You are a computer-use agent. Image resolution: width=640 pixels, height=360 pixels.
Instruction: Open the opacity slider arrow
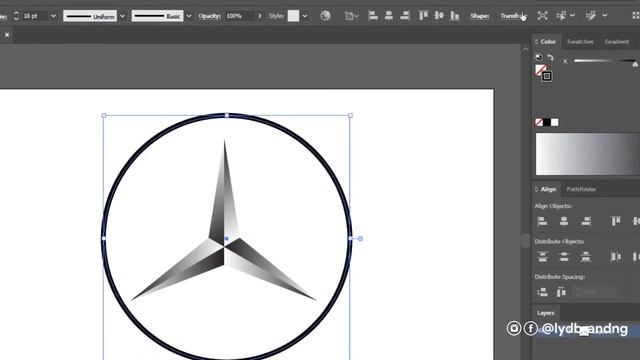click(x=259, y=16)
